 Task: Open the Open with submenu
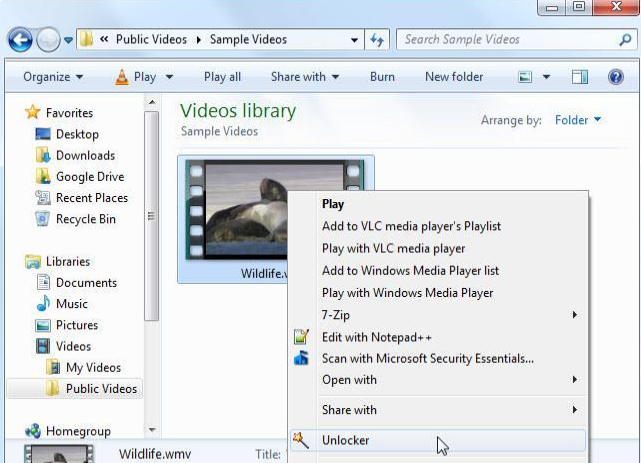point(438,380)
